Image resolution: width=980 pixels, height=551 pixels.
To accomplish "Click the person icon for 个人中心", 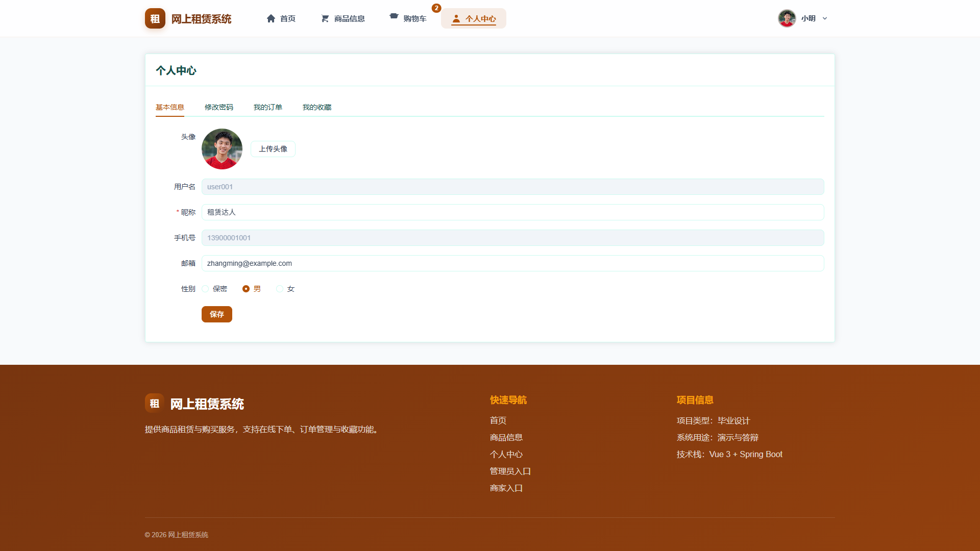I will pyautogui.click(x=456, y=18).
